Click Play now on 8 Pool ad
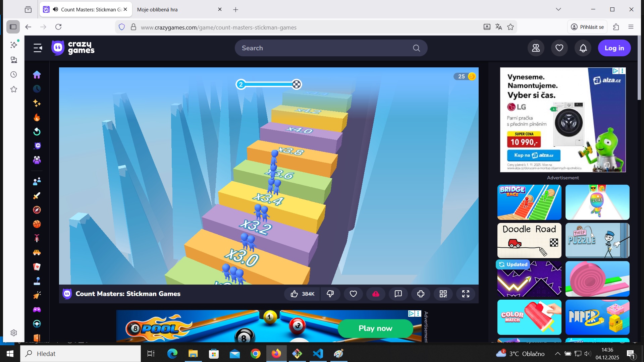The width and height of the screenshot is (644, 362). [375, 328]
